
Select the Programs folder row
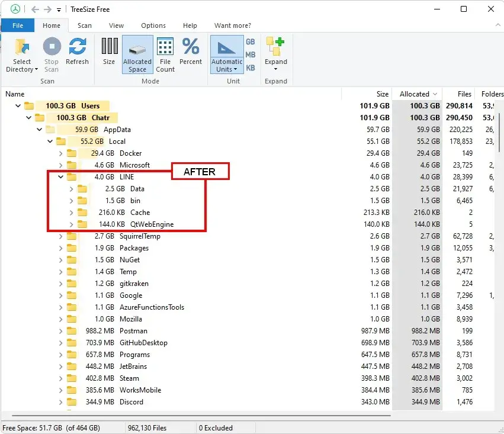[248, 354]
